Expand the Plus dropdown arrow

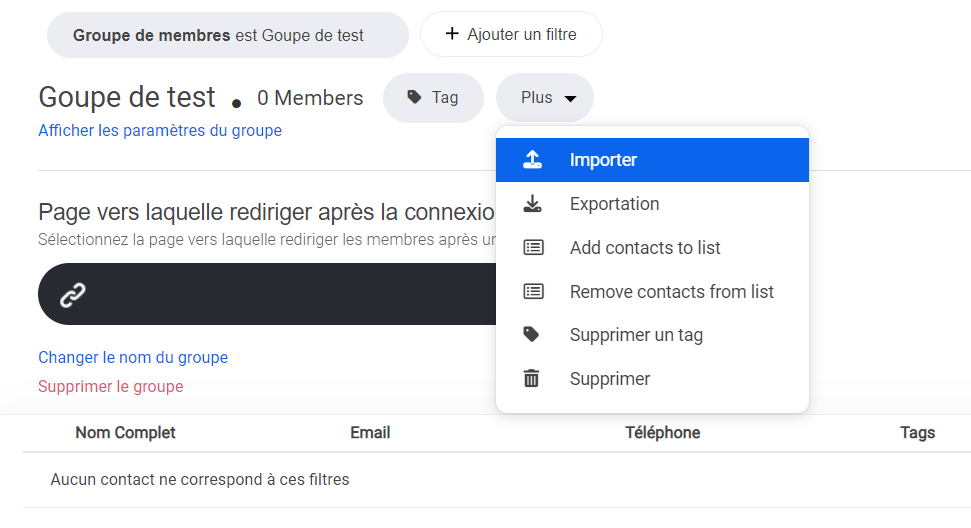click(x=570, y=99)
